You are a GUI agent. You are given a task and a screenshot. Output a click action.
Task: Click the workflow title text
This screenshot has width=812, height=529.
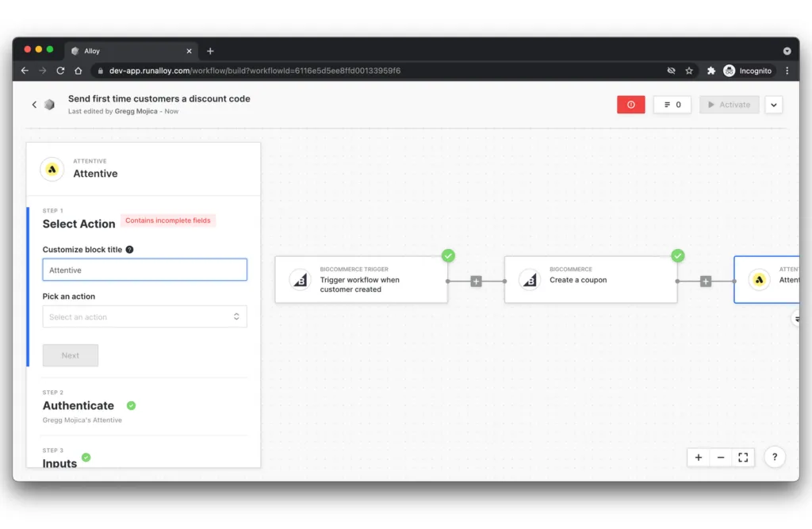click(159, 98)
